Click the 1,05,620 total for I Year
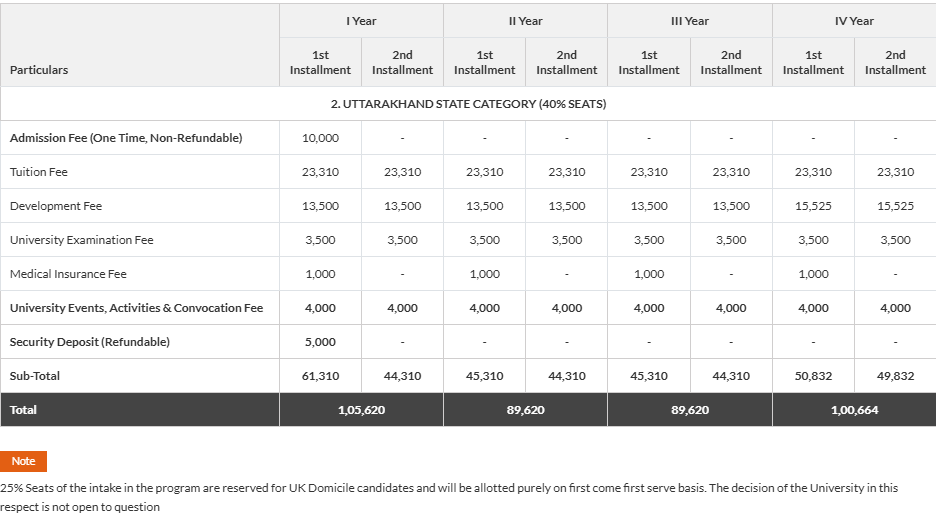This screenshot has width=936, height=519. pos(361,410)
